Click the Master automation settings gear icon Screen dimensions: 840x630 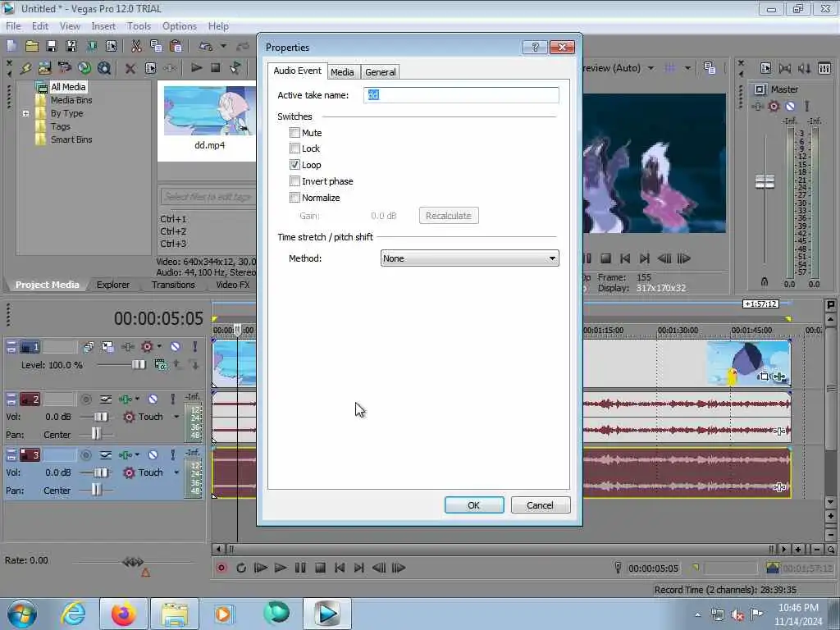(774, 106)
